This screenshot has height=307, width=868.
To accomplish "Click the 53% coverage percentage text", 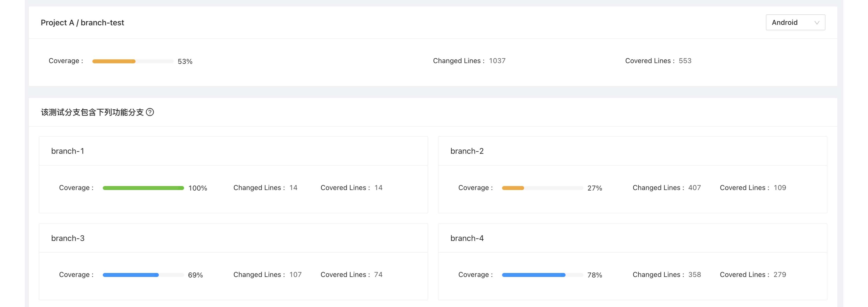I will pos(185,61).
